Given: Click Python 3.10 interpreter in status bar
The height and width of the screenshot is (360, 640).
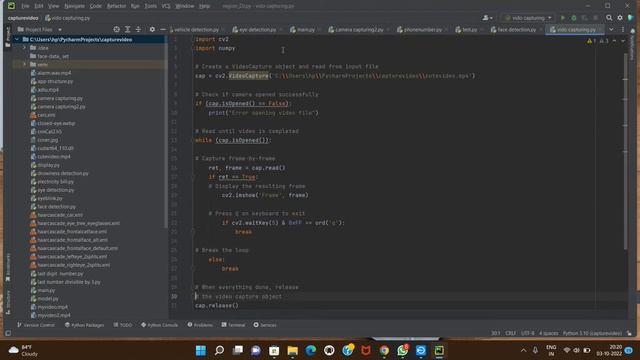Looking at the screenshot, I should [592, 333].
